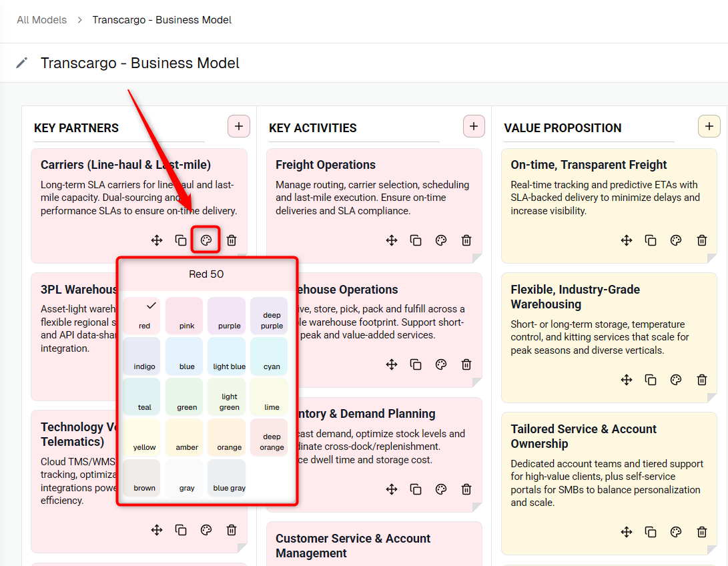Delete the On-time, Transparent Freight card

click(701, 240)
